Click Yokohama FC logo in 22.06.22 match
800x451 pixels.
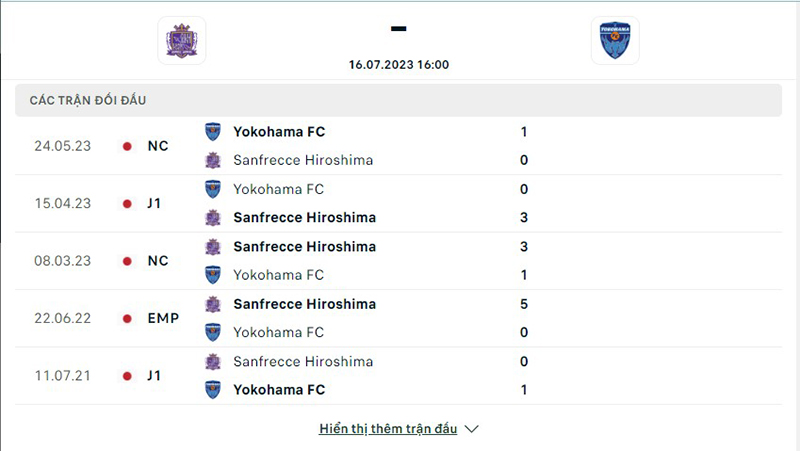pyautogui.click(x=212, y=332)
